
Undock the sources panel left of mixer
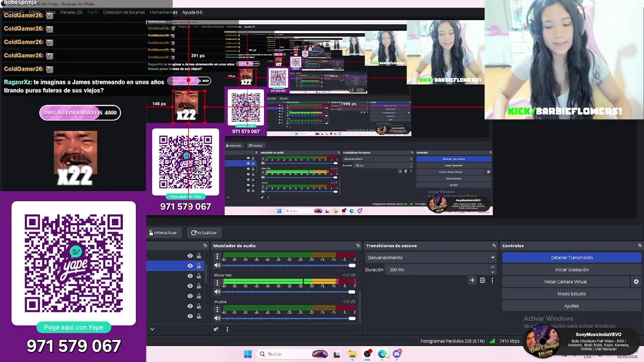tap(205, 246)
